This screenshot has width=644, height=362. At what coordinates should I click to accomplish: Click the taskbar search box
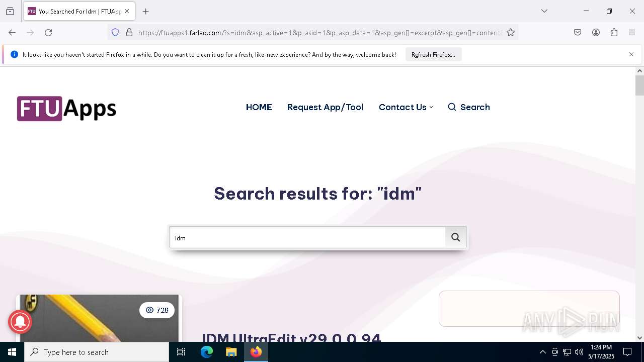tap(97, 352)
